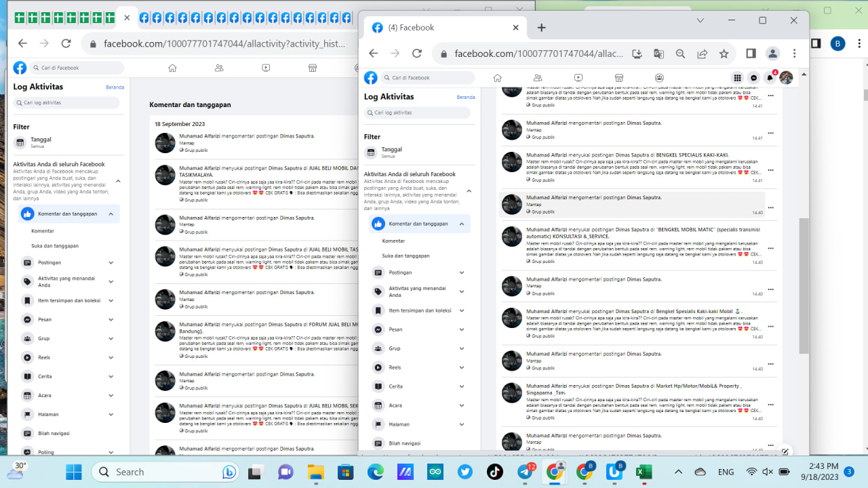
Task: Open Excel from the taskbar
Action: pyautogui.click(x=644, y=472)
